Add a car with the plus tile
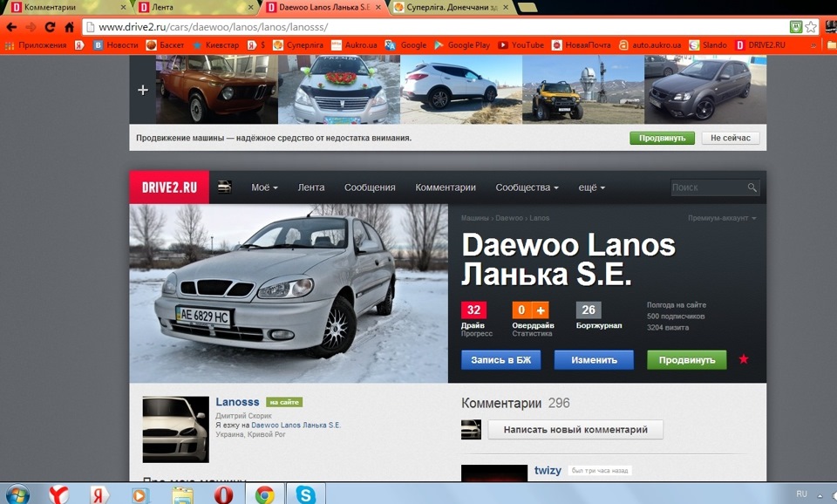The width and height of the screenshot is (837, 504). point(142,90)
